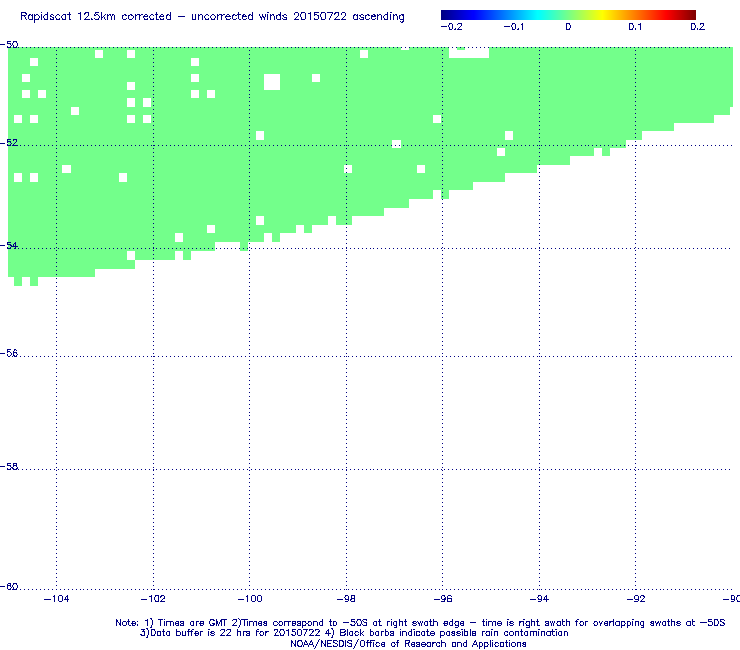Click the color scale bar legend
The image size is (740, 650).
point(568,15)
